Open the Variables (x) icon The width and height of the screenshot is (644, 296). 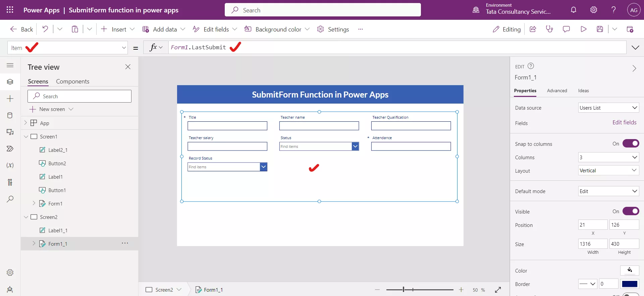pos(10,165)
